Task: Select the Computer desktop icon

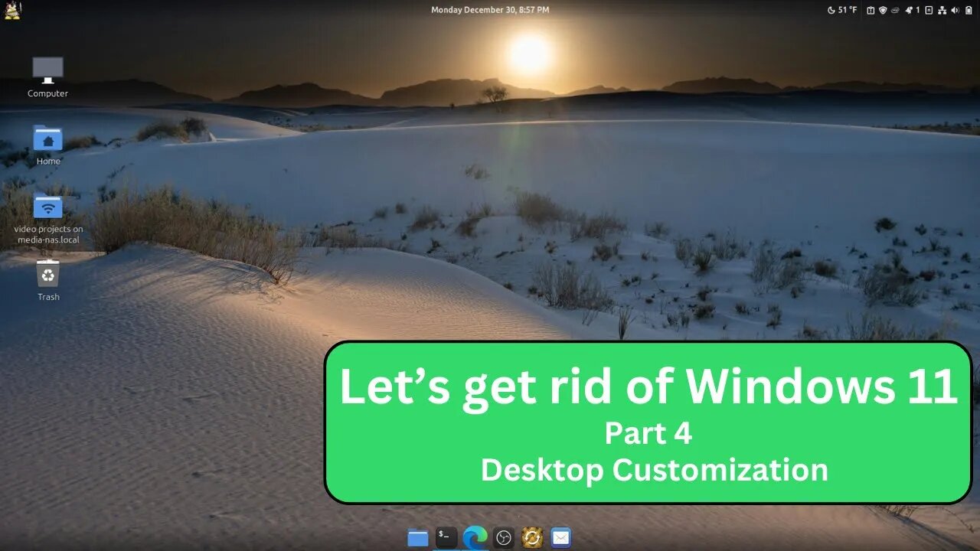Action: (x=47, y=70)
